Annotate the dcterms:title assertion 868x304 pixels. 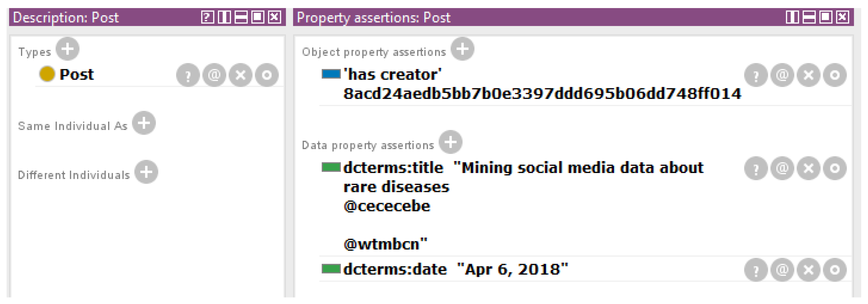click(782, 168)
